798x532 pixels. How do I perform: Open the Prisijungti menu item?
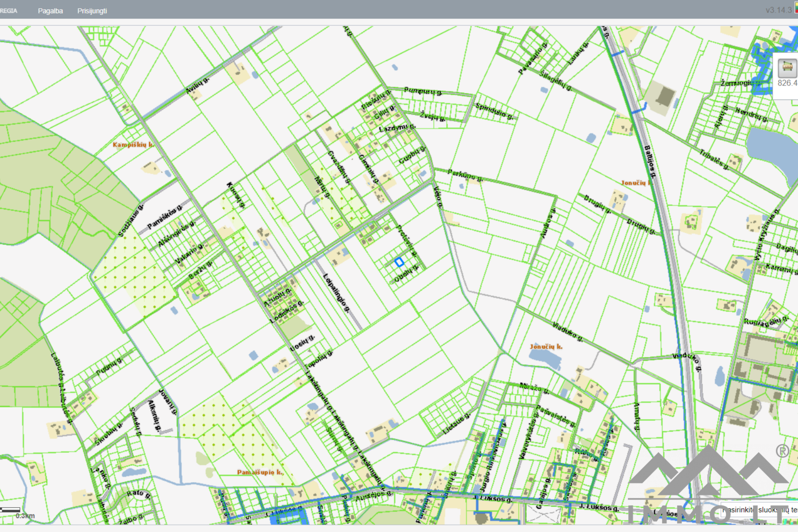tap(92, 11)
